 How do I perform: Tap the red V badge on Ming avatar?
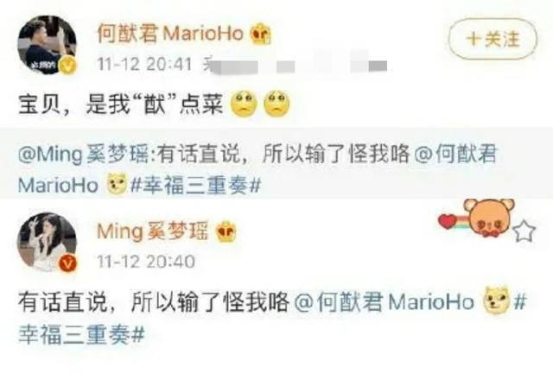click(x=68, y=263)
